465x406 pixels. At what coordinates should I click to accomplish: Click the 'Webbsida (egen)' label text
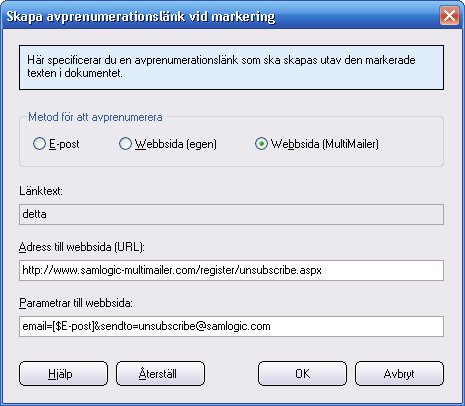[x=176, y=144]
